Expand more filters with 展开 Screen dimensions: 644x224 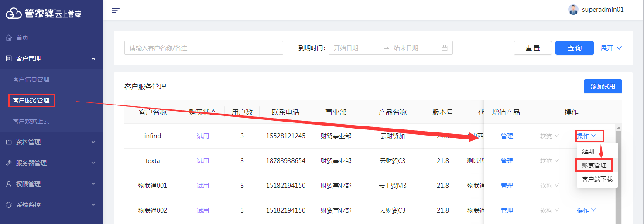[611, 48]
